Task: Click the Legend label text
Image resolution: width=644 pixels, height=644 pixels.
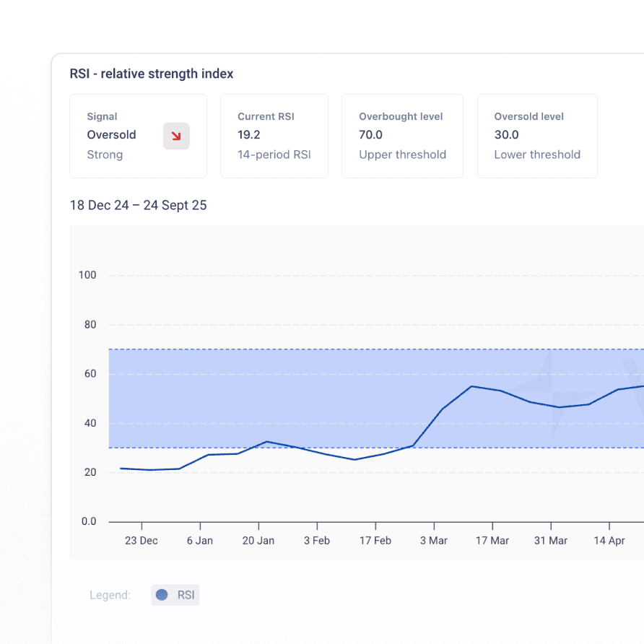Action: 110,596
